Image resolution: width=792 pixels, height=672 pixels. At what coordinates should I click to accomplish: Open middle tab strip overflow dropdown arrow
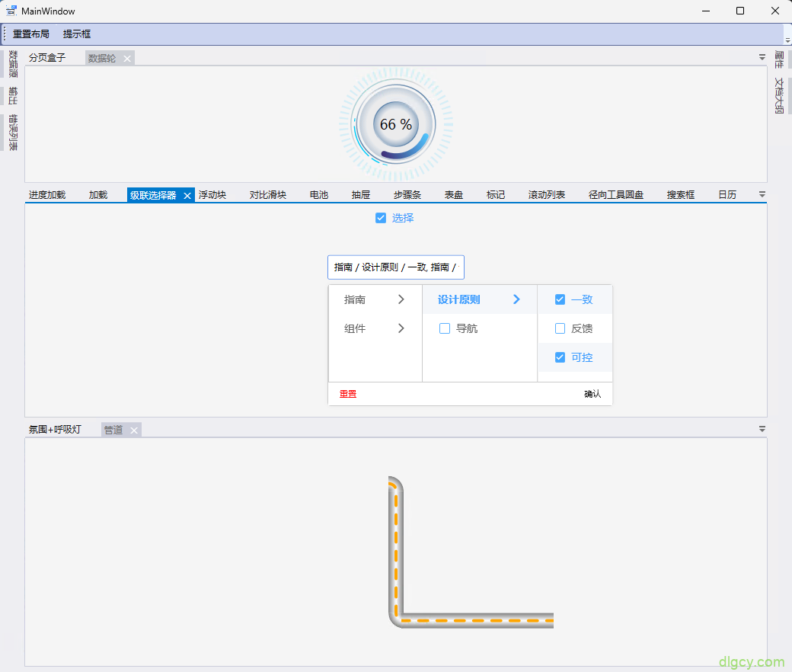point(762,194)
